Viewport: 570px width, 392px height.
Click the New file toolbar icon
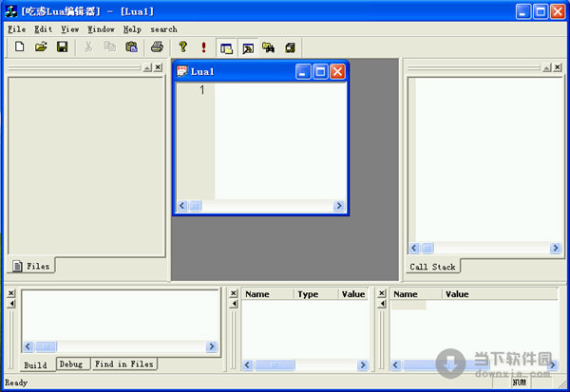20,47
